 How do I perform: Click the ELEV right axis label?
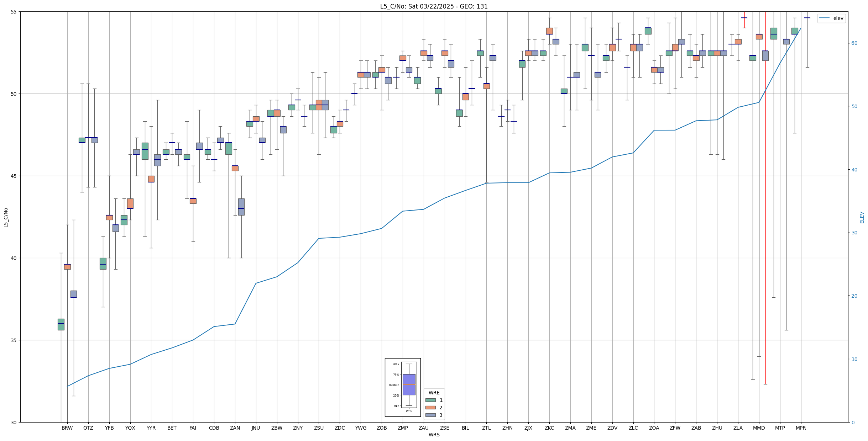point(862,217)
